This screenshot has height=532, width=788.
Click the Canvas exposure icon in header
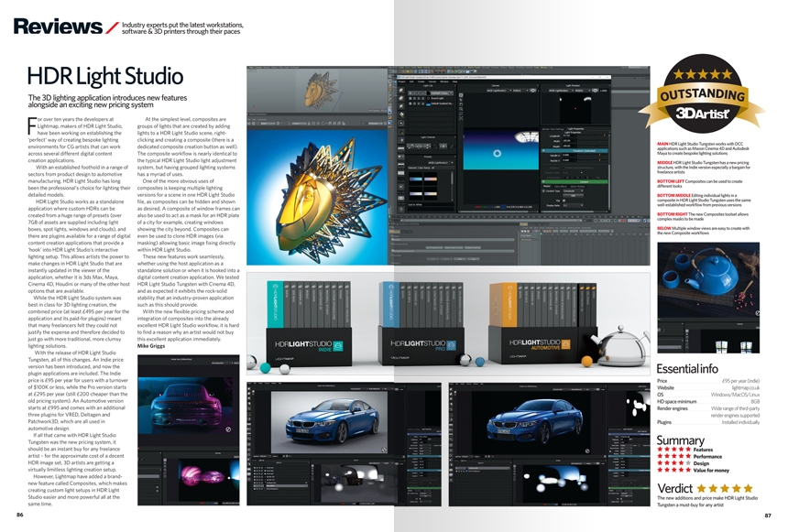pyautogui.click(x=532, y=91)
